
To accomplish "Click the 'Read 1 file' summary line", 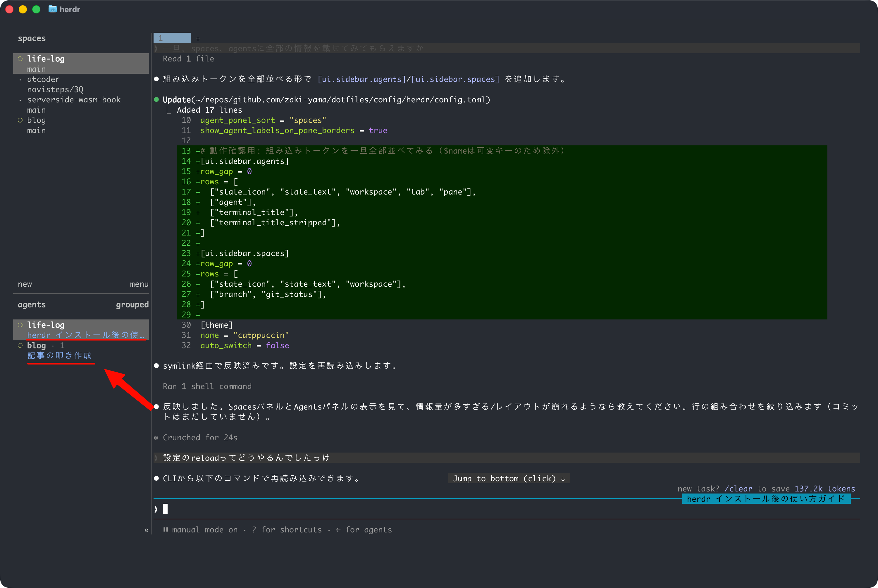I will click(189, 59).
